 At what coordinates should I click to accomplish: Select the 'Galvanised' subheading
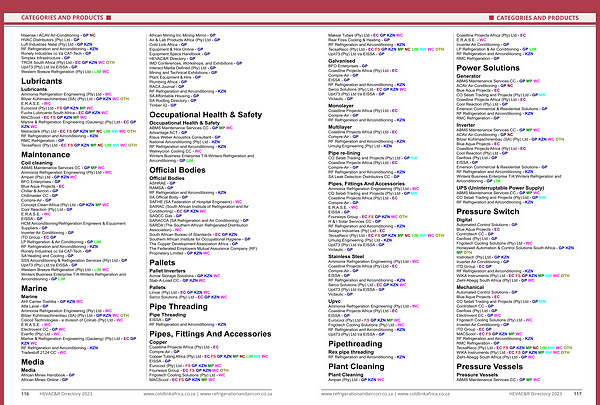click(342, 61)
